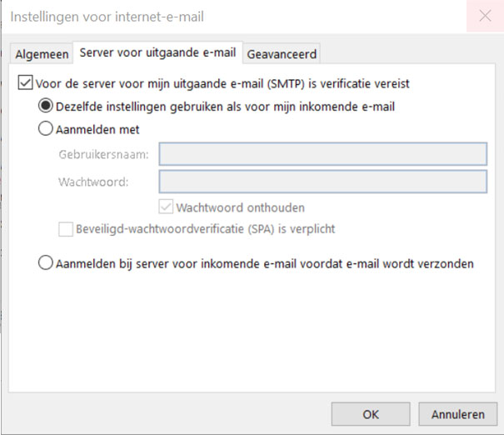Click the Annuleren button

pos(457,414)
